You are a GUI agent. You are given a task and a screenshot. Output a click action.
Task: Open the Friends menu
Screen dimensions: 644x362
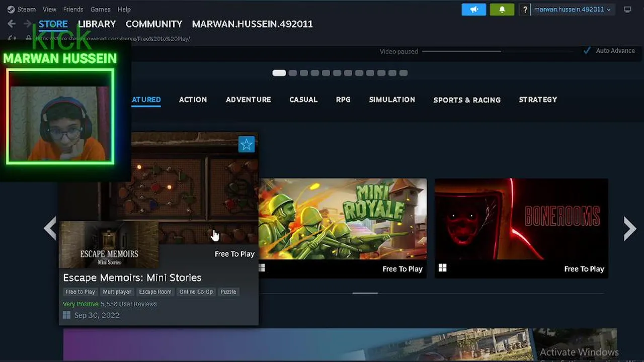pos(73,9)
